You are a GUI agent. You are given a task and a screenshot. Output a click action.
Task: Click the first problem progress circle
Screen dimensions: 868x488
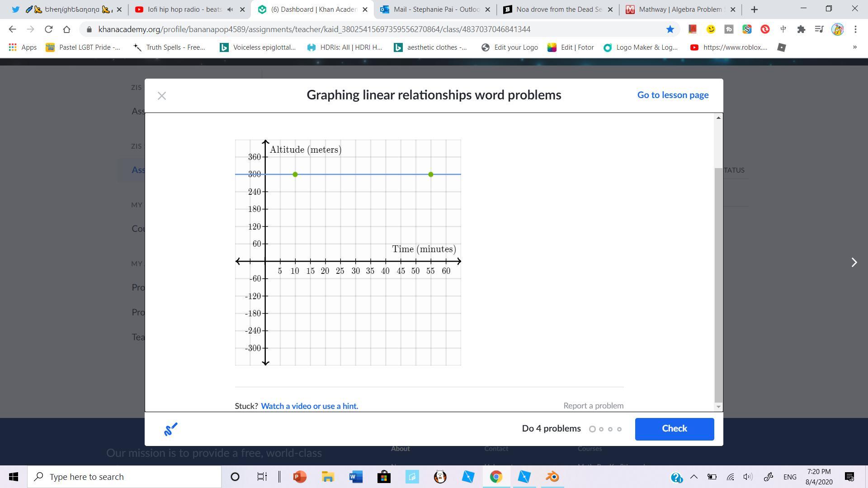coord(592,429)
